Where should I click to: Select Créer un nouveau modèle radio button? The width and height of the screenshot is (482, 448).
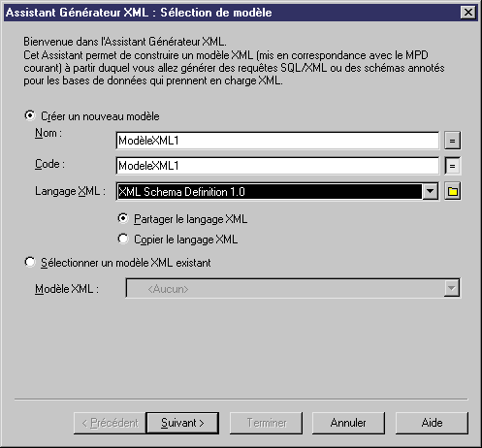coord(30,115)
